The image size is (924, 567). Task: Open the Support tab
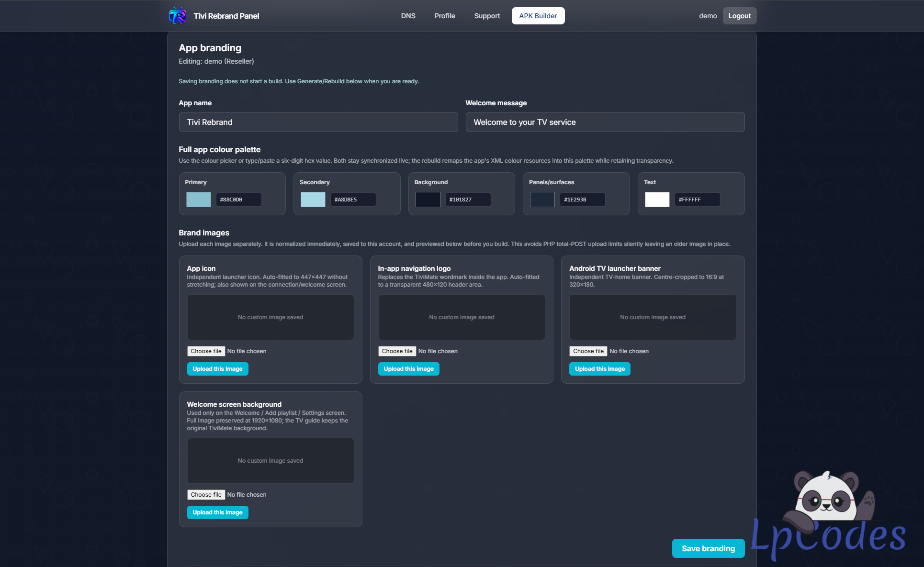[487, 16]
